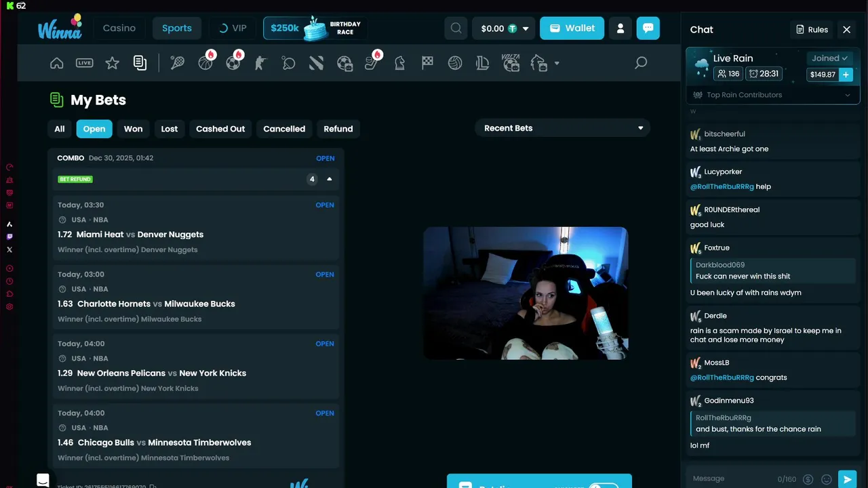Viewport: 868px width, 488px height.
Task: Go to sportsbook home icon
Action: click(x=57, y=63)
